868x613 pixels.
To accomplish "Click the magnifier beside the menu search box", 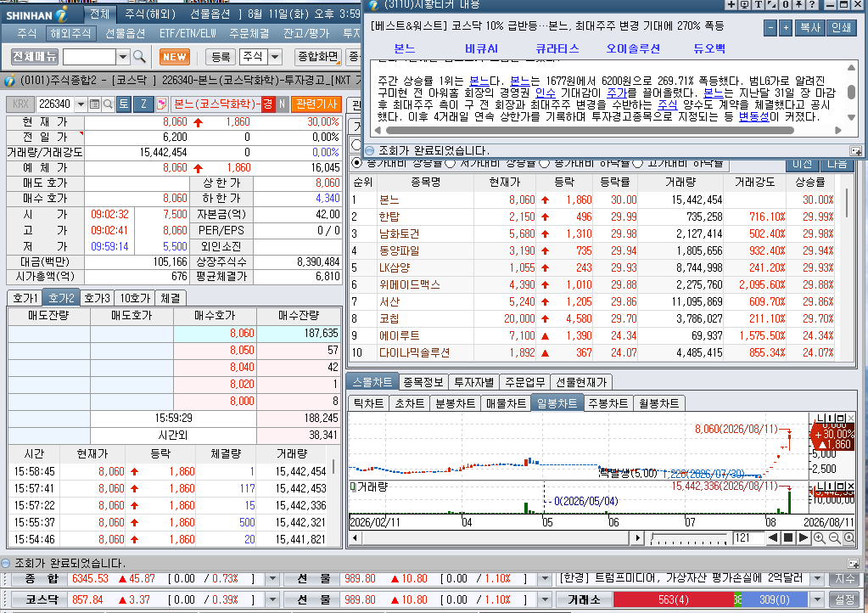I will (x=139, y=57).
